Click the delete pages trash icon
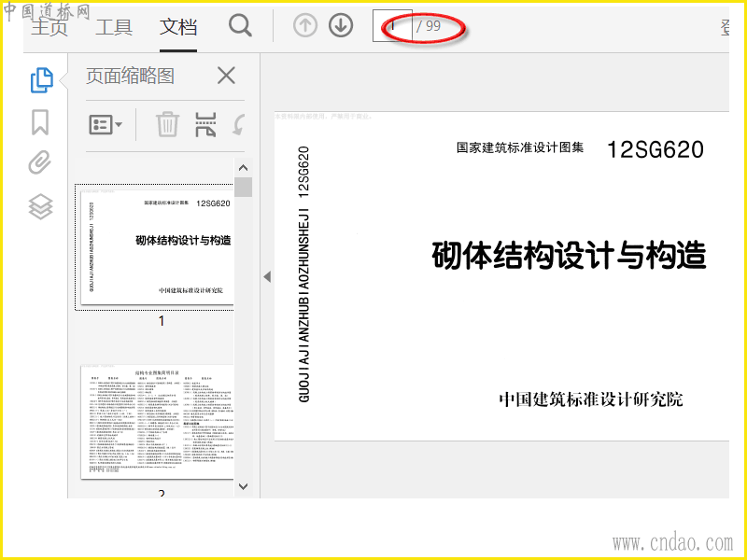This screenshot has height=560, width=747. [168, 124]
